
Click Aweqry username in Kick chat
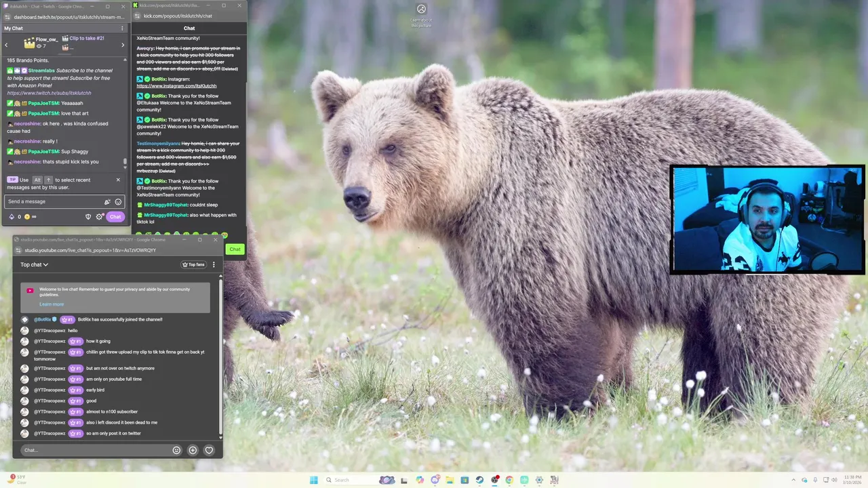pyautogui.click(x=145, y=49)
